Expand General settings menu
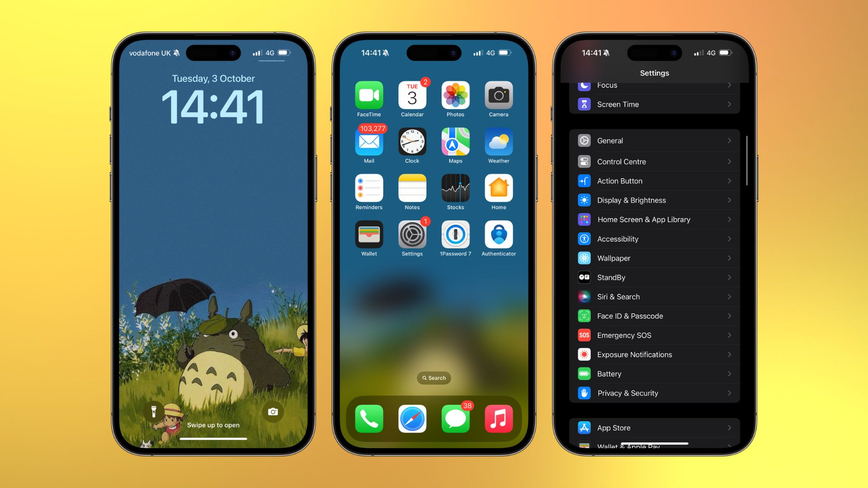Screen dimensions: 868x488 pyautogui.click(x=655, y=141)
